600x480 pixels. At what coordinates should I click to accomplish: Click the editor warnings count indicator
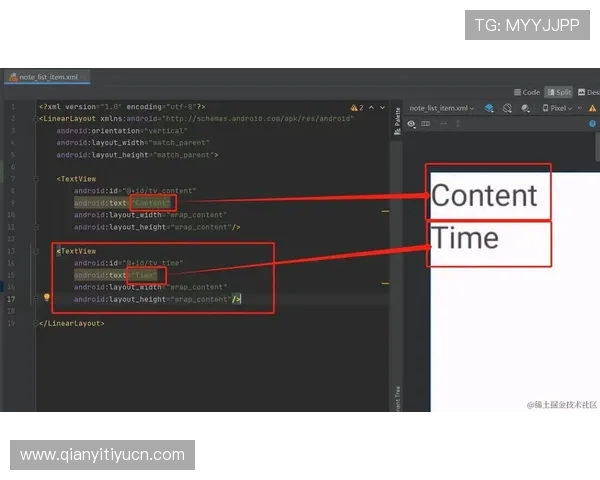[x=357, y=108]
